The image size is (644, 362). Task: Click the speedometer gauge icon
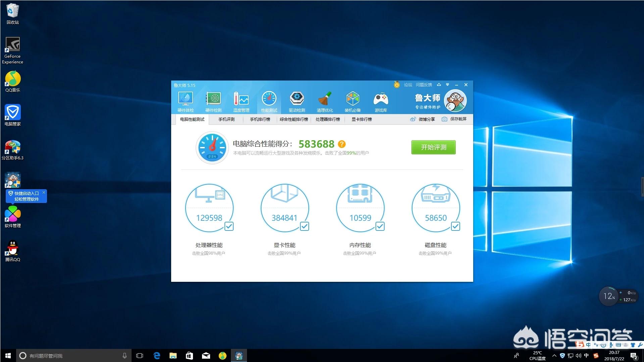coord(212,148)
